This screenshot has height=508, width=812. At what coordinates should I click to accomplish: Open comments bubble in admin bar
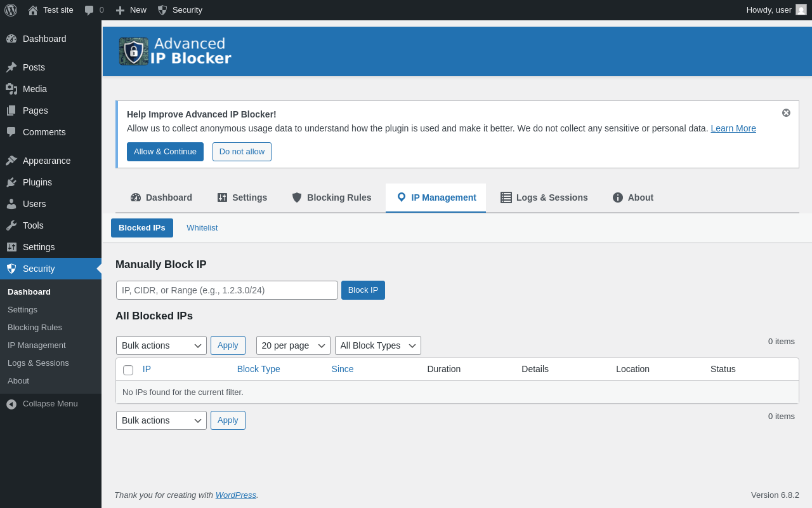tap(89, 10)
